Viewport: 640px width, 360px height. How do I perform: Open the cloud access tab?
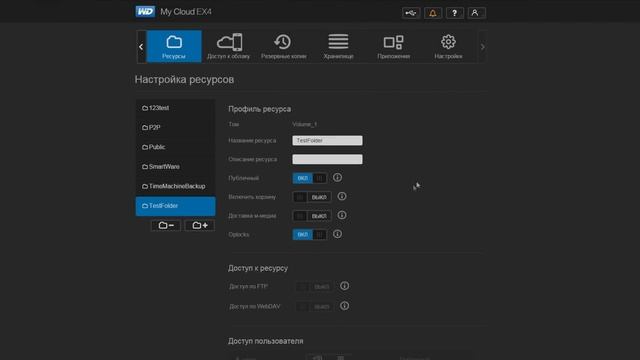pyautogui.click(x=229, y=47)
